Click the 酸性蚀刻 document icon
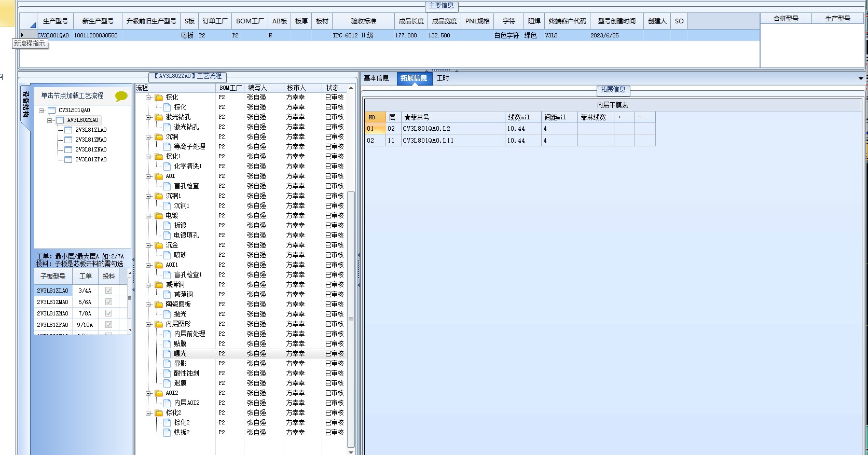The image size is (868, 455). click(167, 374)
